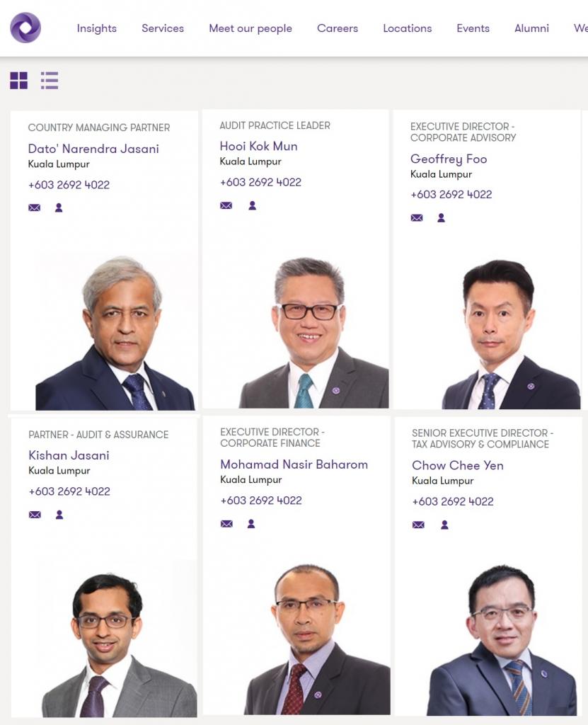The image size is (588, 725).
Task: Open Hooi Kok Mun's profile person icon
Action: pyautogui.click(x=253, y=205)
